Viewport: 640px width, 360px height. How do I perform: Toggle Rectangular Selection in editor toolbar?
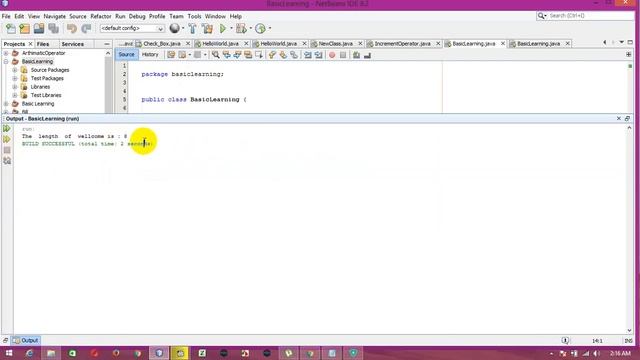click(x=259, y=55)
